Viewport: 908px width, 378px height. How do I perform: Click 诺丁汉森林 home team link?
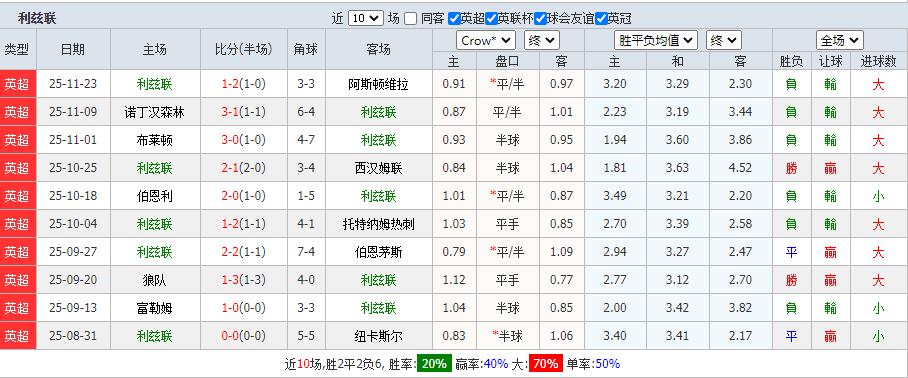coord(155,112)
